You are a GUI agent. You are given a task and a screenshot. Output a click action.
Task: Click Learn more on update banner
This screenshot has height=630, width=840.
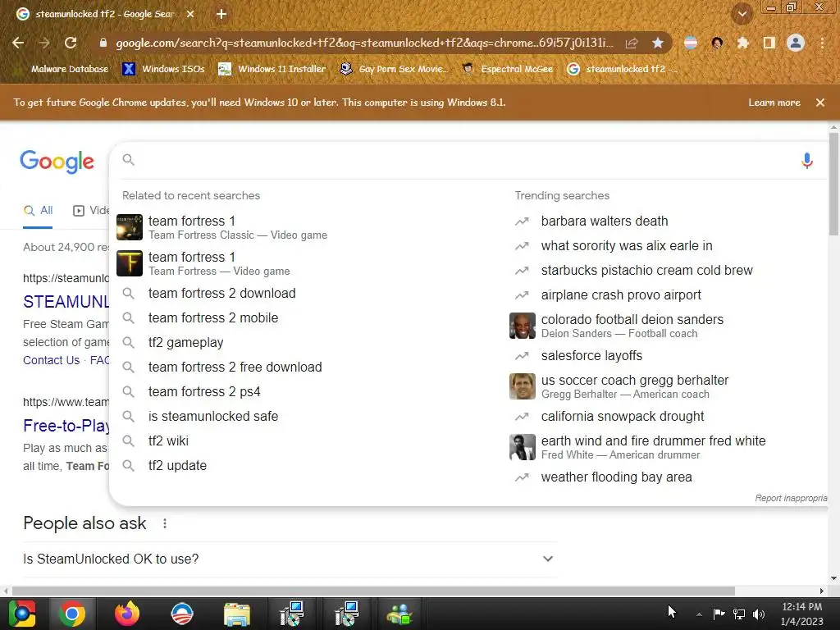[x=774, y=103]
